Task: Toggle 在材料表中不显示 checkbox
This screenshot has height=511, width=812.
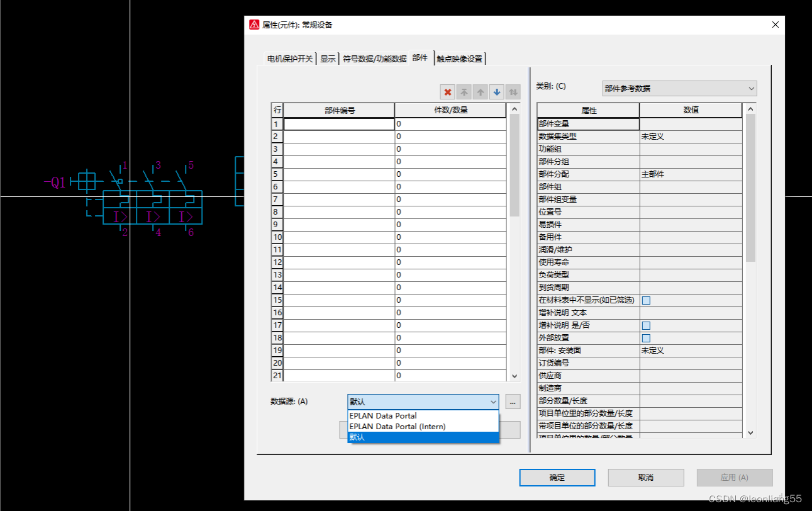Action: (x=646, y=301)
